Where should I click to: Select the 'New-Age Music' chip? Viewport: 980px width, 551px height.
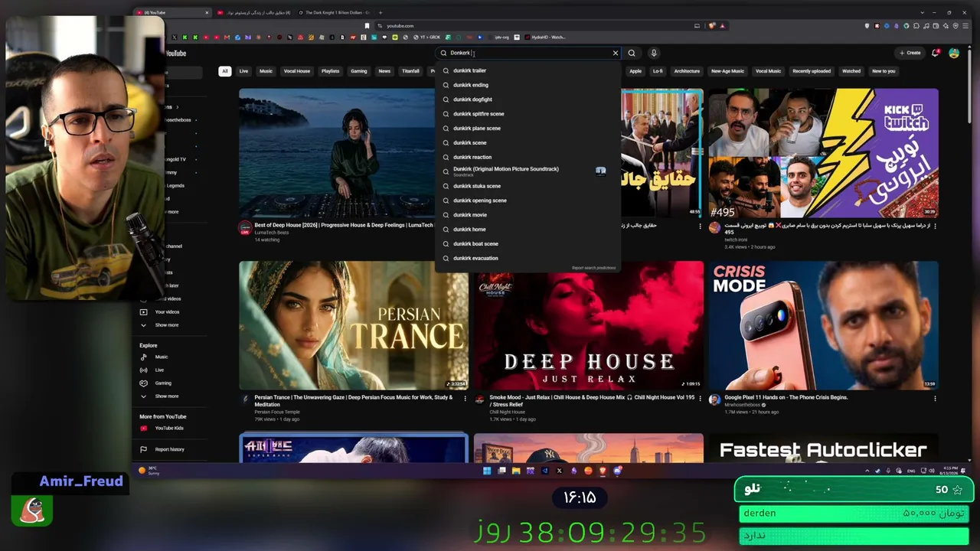pos(727,71)
